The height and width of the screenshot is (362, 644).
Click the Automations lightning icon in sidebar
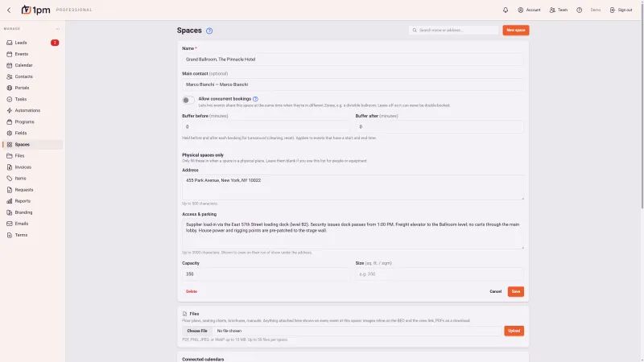click(10, 110)
